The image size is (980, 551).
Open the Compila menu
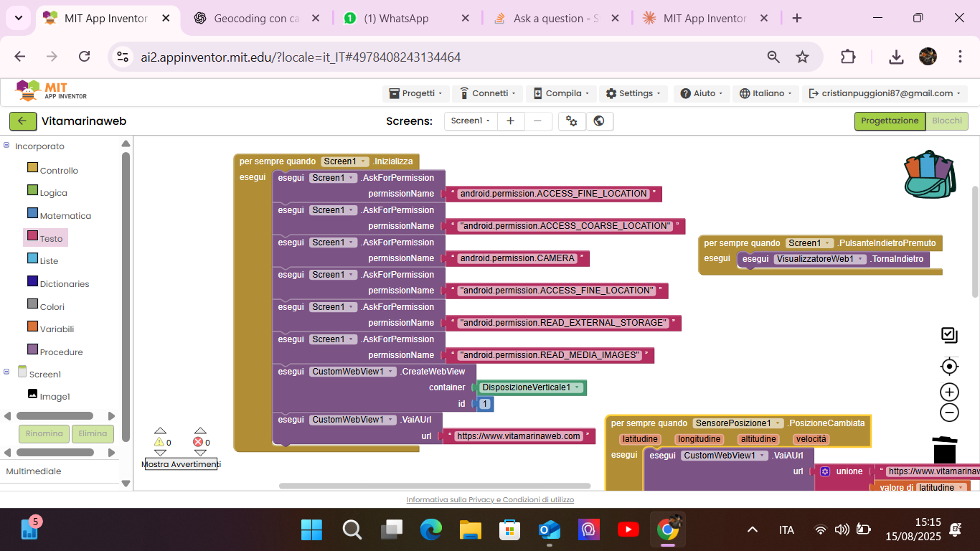tap(561, 93)
